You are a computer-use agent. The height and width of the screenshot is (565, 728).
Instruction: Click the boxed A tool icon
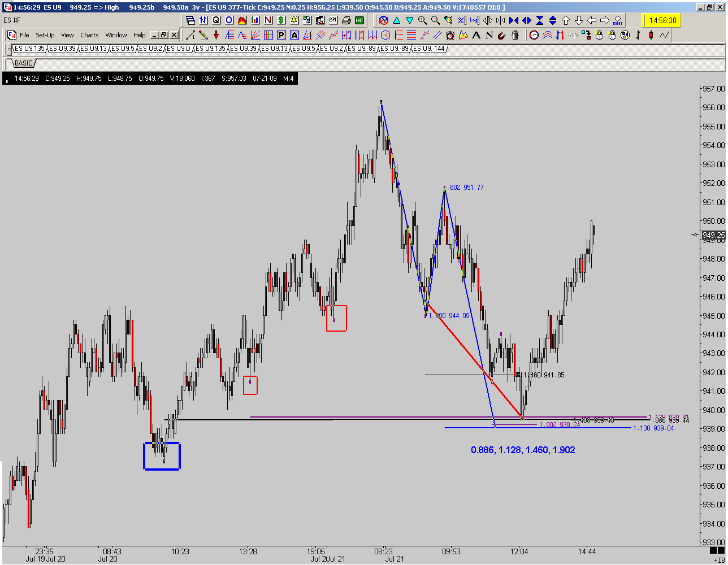click(294, 35)
